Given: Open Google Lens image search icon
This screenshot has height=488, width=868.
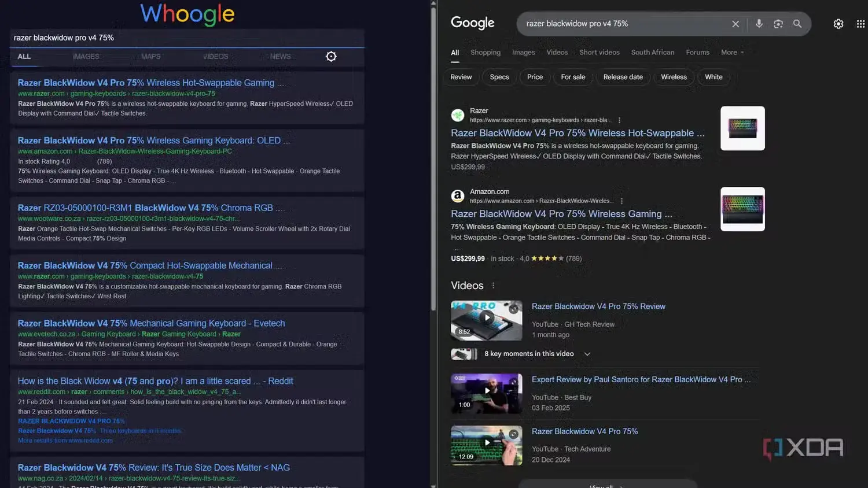Looking at the screenshot, I should pos(778,24).
